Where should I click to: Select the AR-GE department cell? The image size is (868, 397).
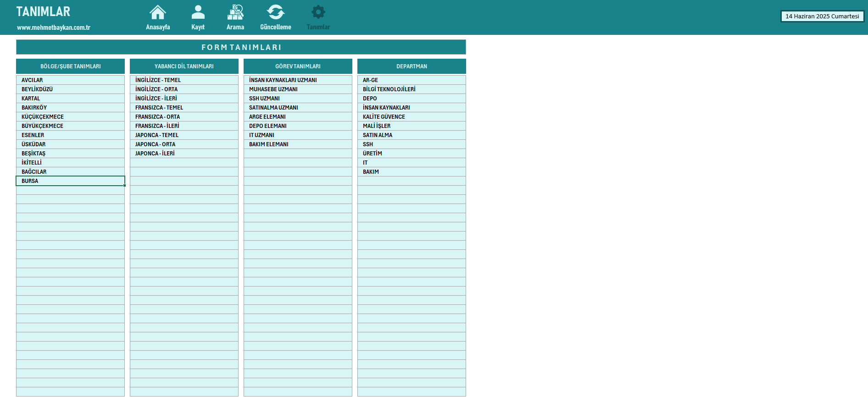[412, 80]
